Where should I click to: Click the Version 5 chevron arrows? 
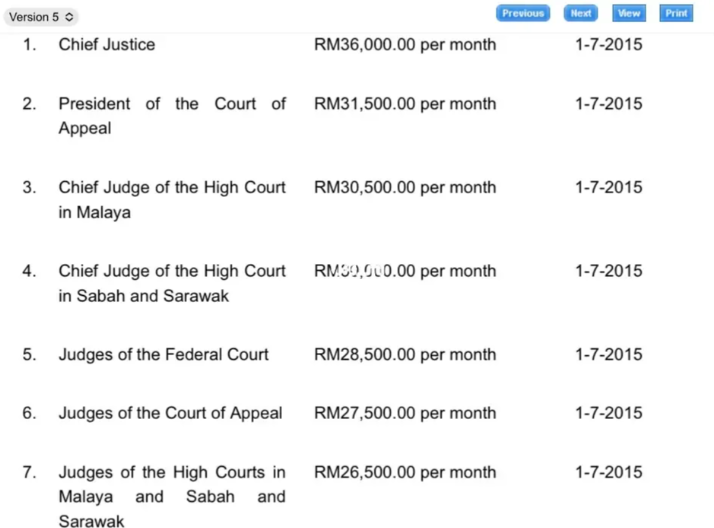pyautogui.click(x=69, y=17)
